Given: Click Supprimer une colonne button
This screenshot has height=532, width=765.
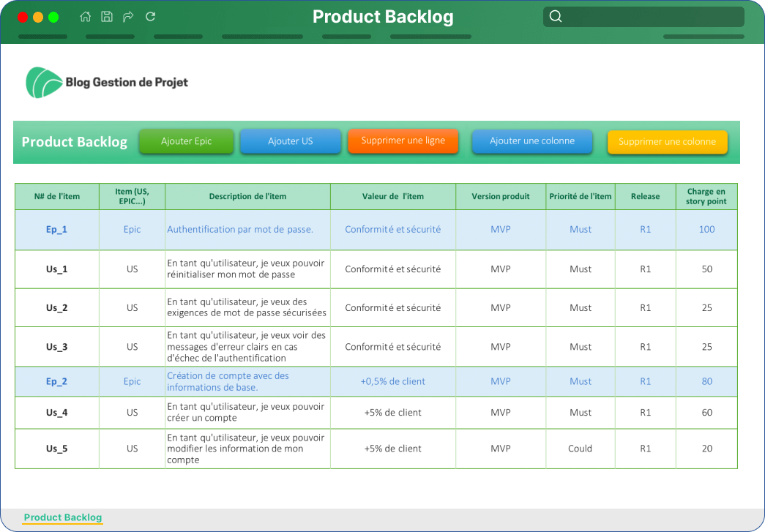Looking at the screenshot, I should [x=668, y=142].
